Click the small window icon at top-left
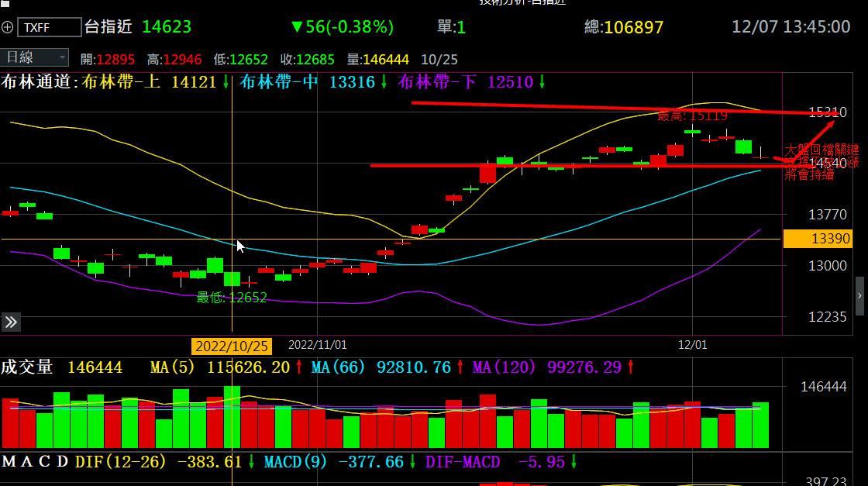The height and width of the screenshot is (486, 868). (x=5, y=3)
